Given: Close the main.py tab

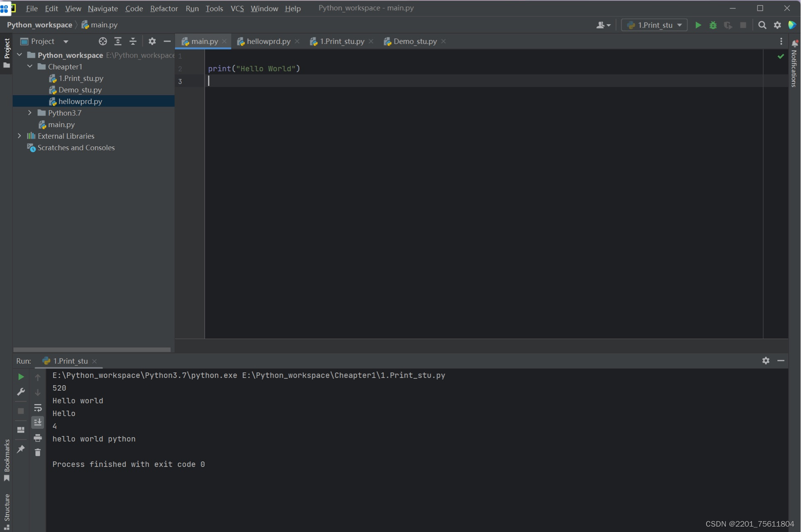Looking at the screenshot, I should pyautogui.click(x=224, y=41).
